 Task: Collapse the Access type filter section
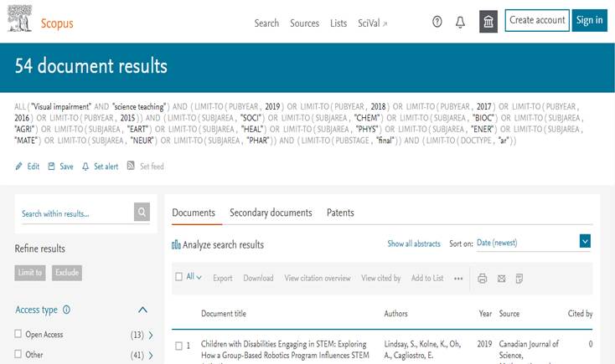(142, 310)
